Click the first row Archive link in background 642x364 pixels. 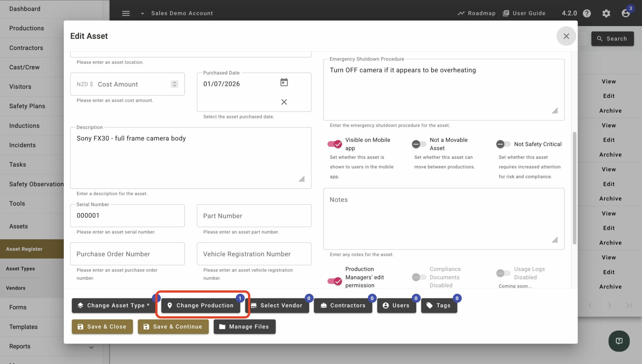tap(610, 111)
